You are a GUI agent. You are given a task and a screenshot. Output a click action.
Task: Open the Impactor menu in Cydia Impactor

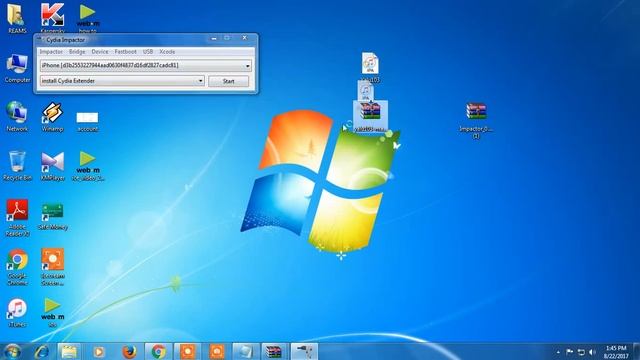51,52
